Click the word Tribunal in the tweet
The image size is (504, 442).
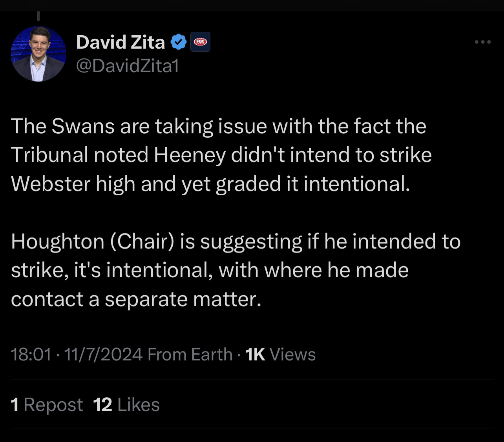pos(49,155)
